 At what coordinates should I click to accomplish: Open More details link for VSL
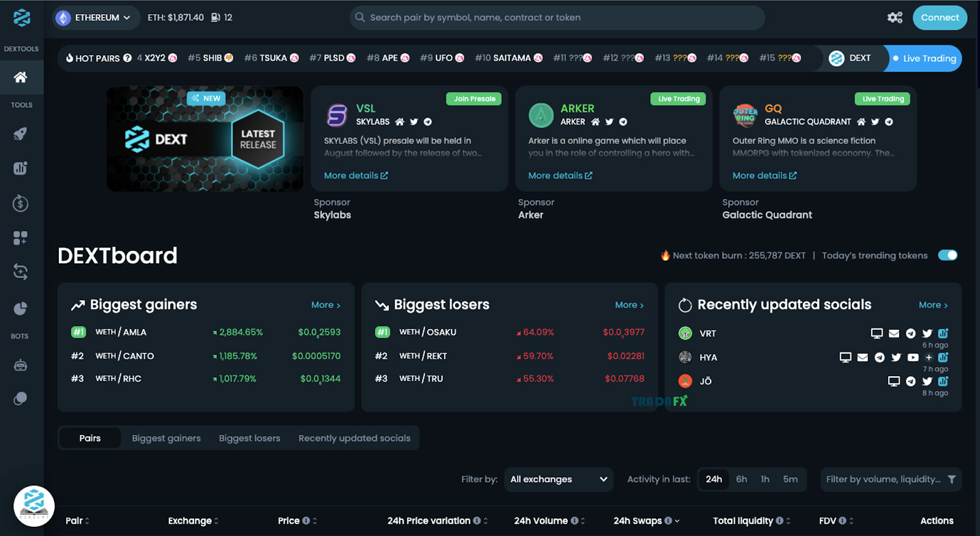(355, 176)
